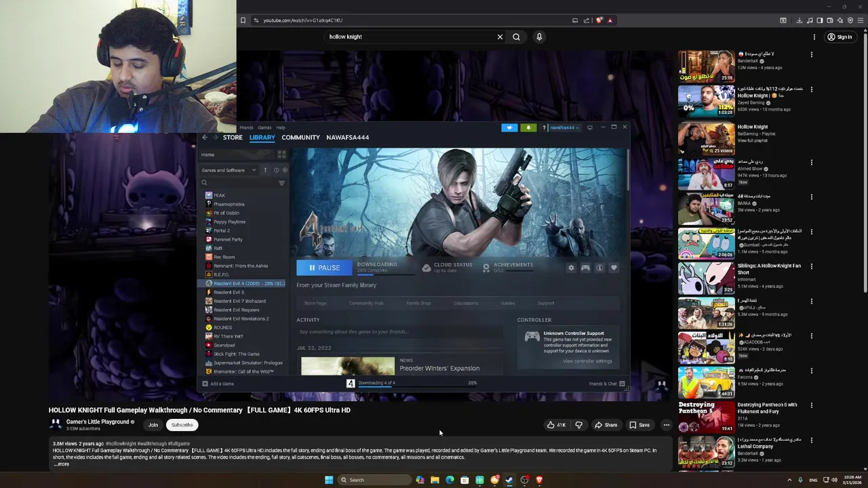Click YouTube voice search microphone
Screen dimensions: 868x488
[x=539, y=37]
